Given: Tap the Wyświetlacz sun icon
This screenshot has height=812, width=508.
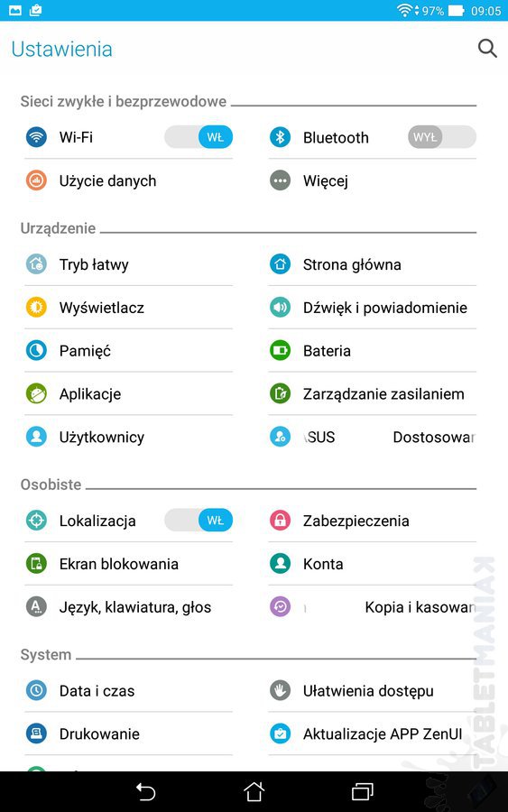Looking at the screenshot, I should pos(36,308).
